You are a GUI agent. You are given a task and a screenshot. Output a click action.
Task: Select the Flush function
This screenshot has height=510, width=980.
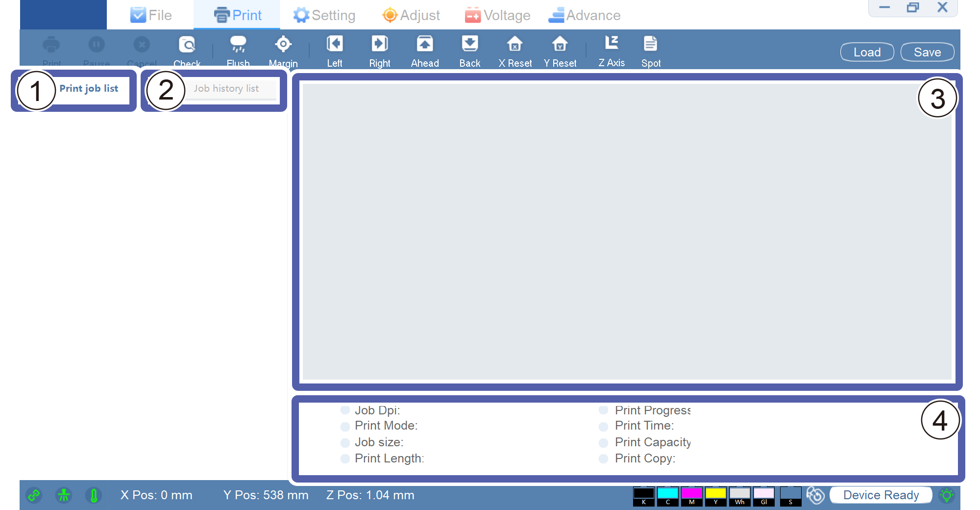point(238,48)
